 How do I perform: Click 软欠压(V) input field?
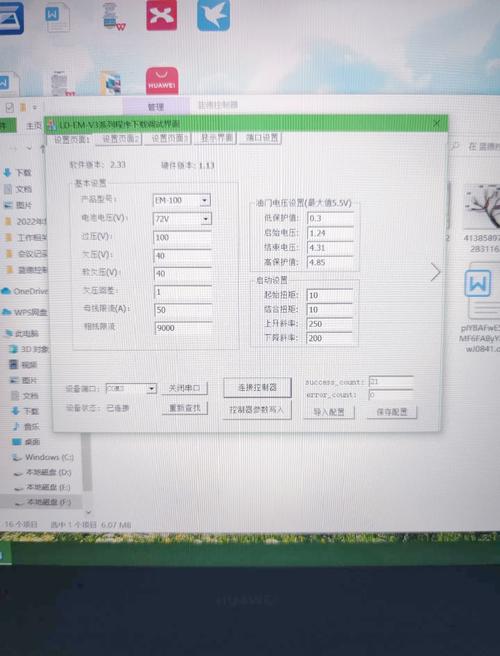pyautogui.click(x=183, y=274)
